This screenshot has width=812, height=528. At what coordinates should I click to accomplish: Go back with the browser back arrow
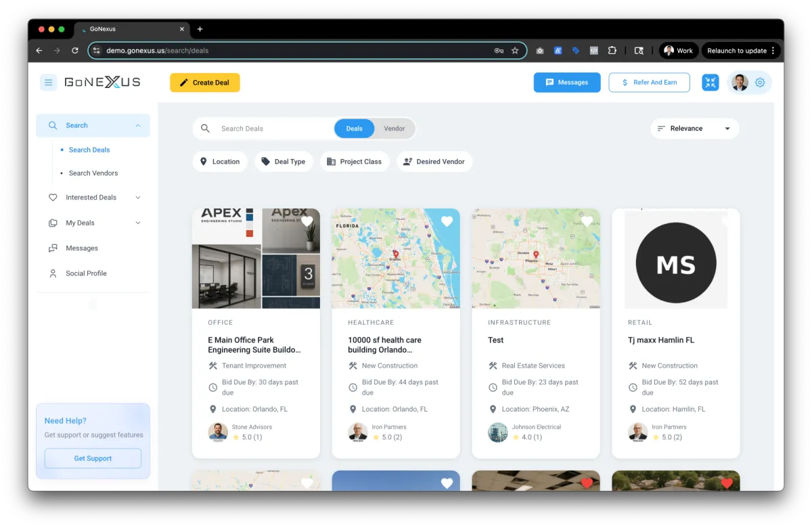39,51
